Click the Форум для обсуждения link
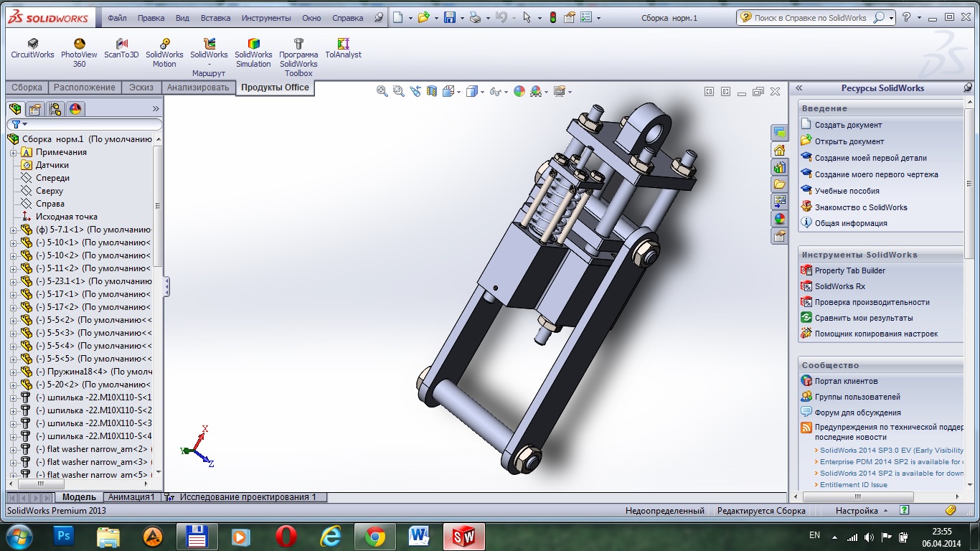Image resolution: width=980 pixels, height=551 pixels. pyautogui.click(x=857, y=413)
